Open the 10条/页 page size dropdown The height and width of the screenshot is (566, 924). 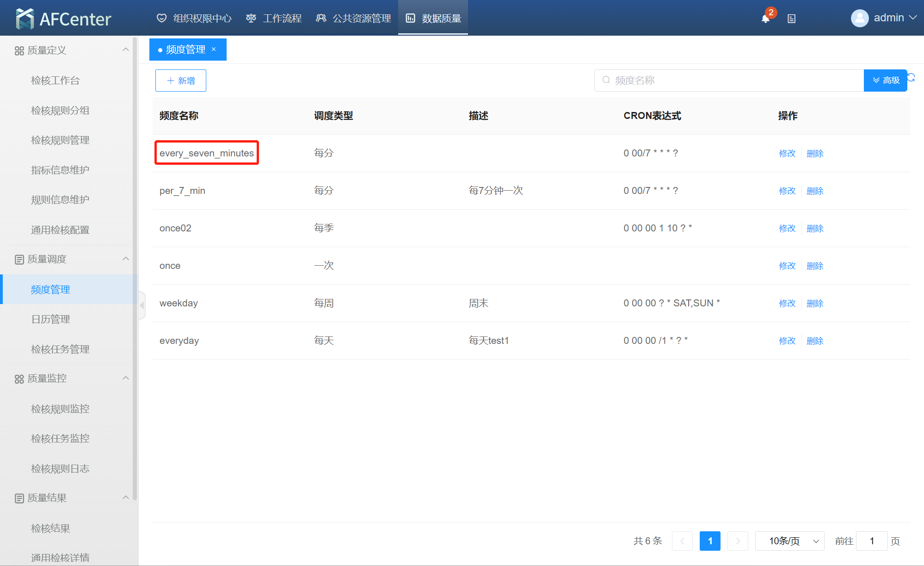(789, 541)
